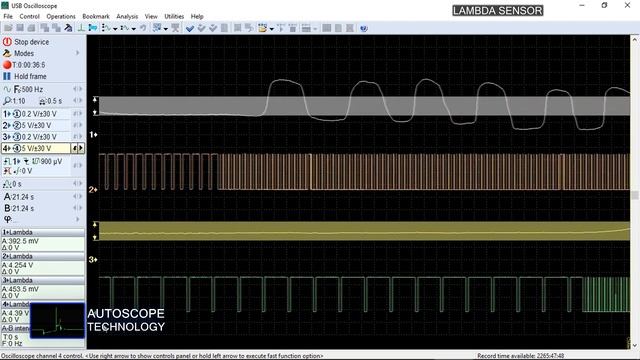Toggle channel 1 coupling icon 0.2 V row
Image resolution: width=640 pixels, height=360 pixels.
click(17, 114)
